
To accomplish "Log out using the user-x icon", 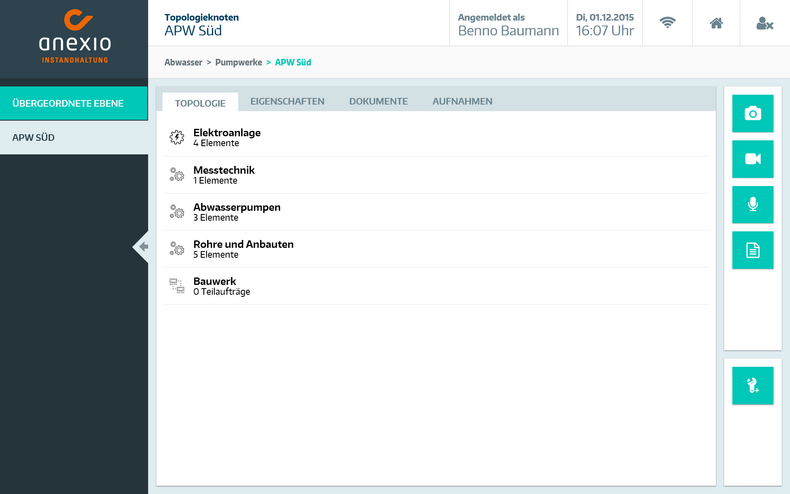I will [764, 23].
